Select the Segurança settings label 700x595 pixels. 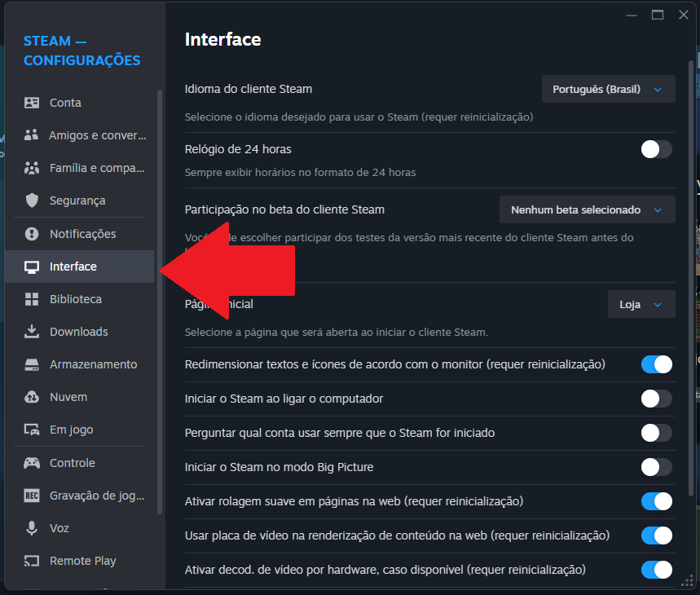[77, 201]
